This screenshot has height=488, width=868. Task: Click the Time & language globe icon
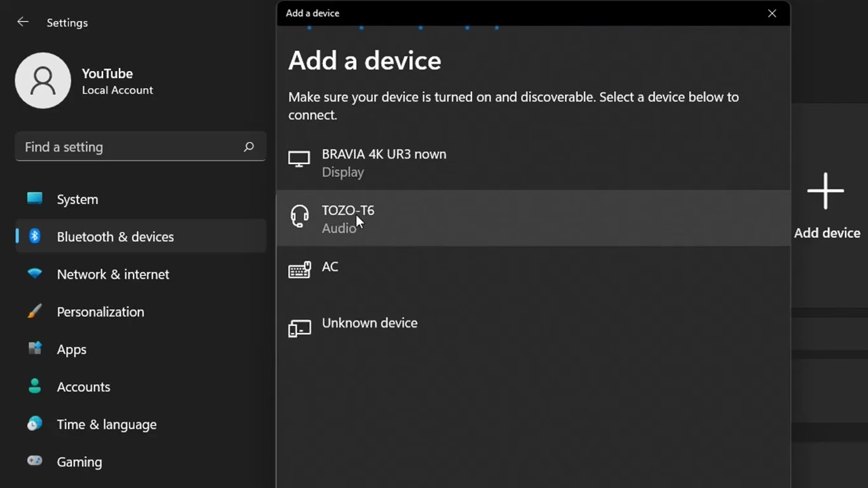point(35,424)
